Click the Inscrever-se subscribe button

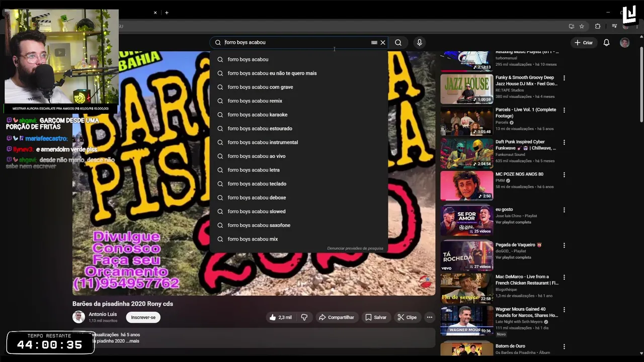tap(143, 317)
